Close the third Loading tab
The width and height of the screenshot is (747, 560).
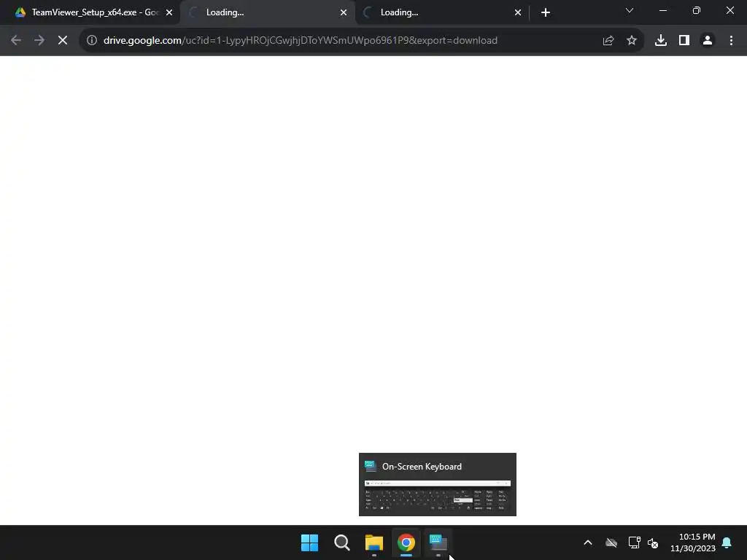tap(518, 12)
